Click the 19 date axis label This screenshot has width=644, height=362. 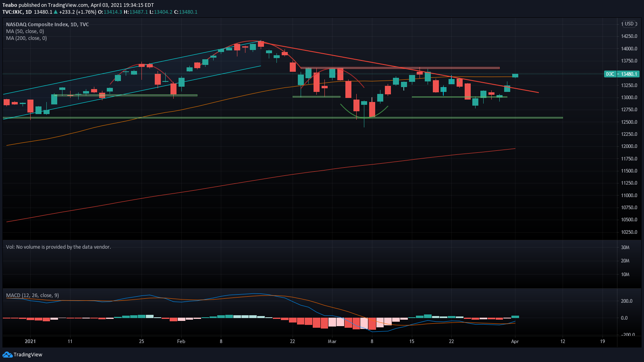click(x=602, y=341)
